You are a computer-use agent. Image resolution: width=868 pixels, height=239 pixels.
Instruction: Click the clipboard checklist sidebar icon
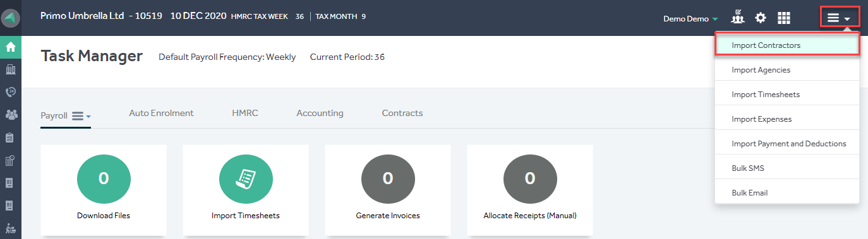(11, 137)
